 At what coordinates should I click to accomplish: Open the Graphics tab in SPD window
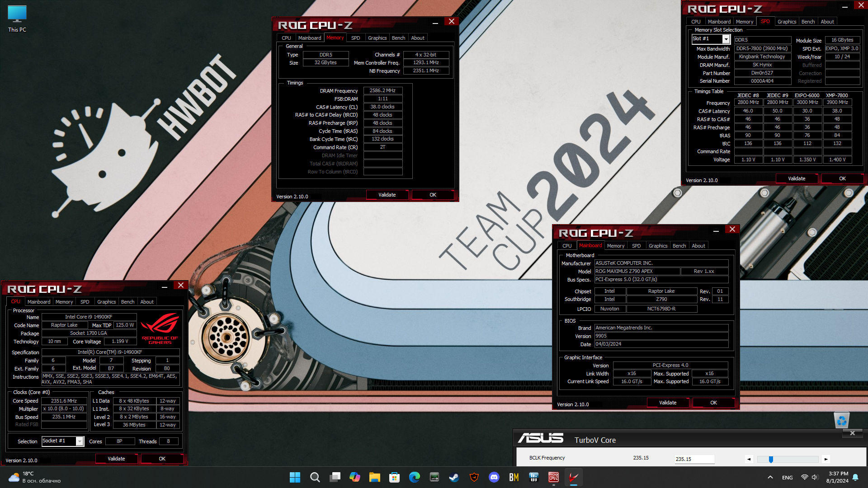(x=787, y=22)
